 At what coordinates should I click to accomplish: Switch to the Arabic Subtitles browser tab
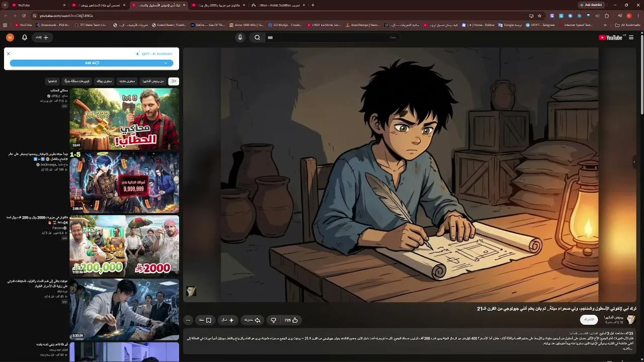coord(277,5)
